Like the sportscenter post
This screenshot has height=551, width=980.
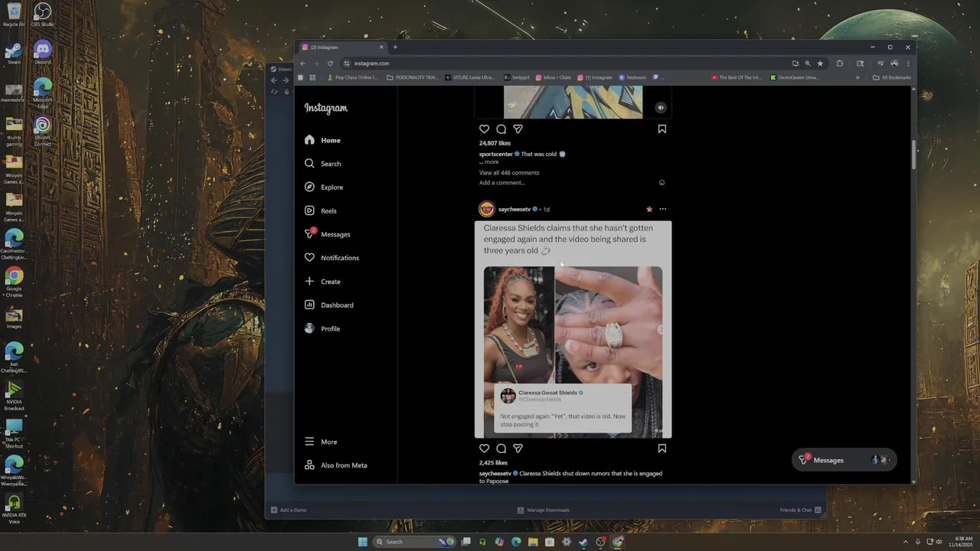click(484, 129)
